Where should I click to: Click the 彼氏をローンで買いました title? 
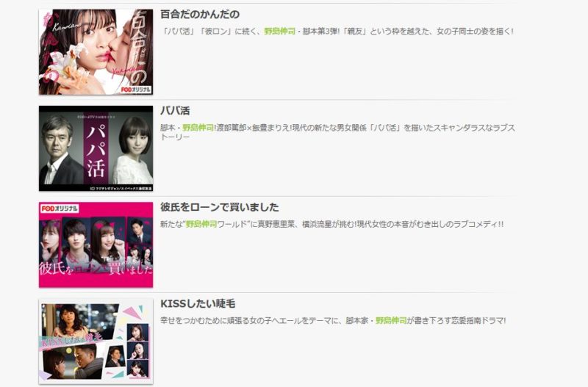pos(220,207)
